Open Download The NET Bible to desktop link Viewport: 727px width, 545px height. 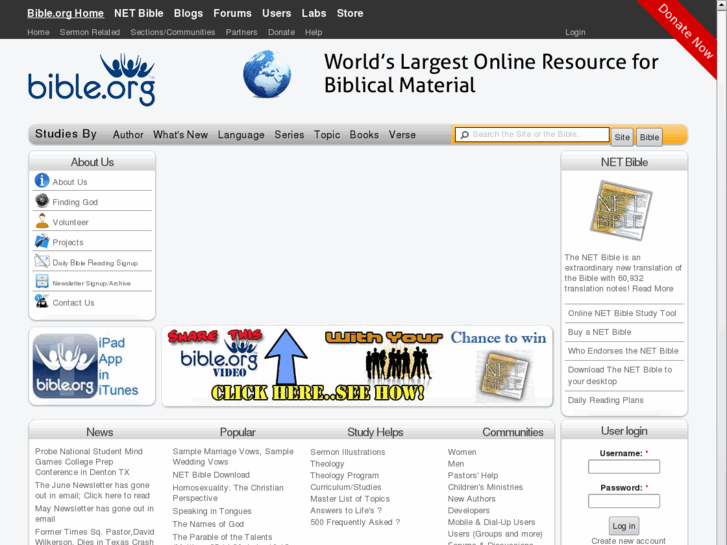click(x=620, y=375)
